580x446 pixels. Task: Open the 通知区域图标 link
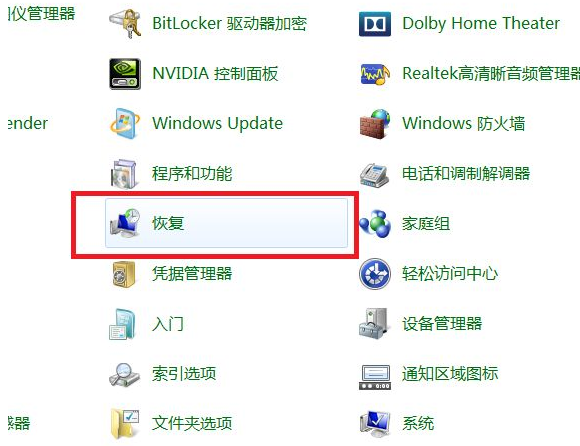(450, 374)
